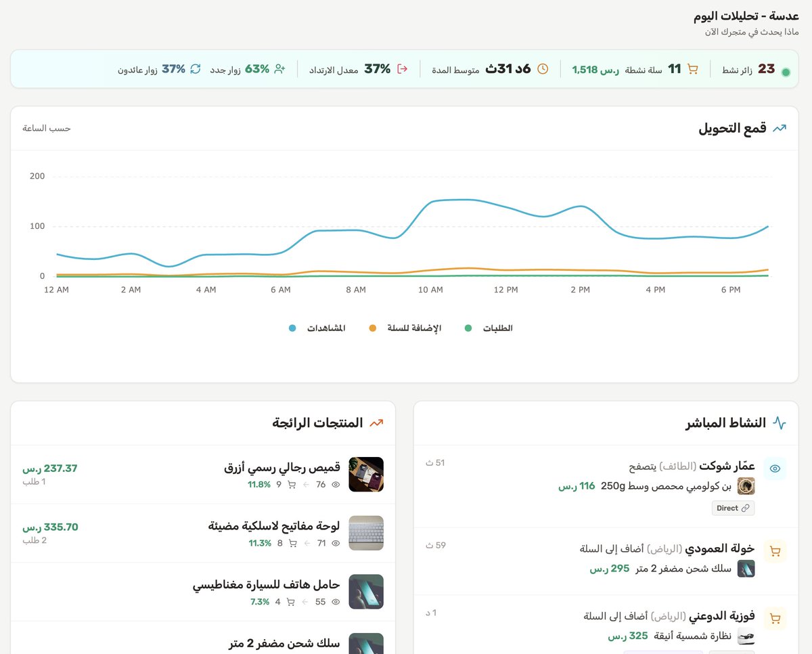812x654 pixels.
Task: Click the 11.8% conversion rate value
Action: tap(259, 485)
